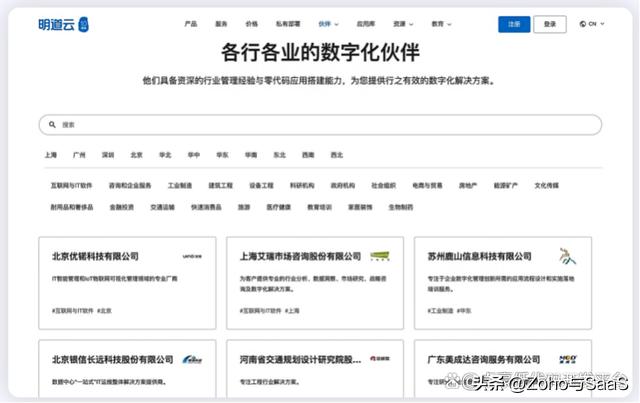The width and height of the screenshot is (640, 403).
Task: Filter by 房地产 industry
Action: click(468, 185)
